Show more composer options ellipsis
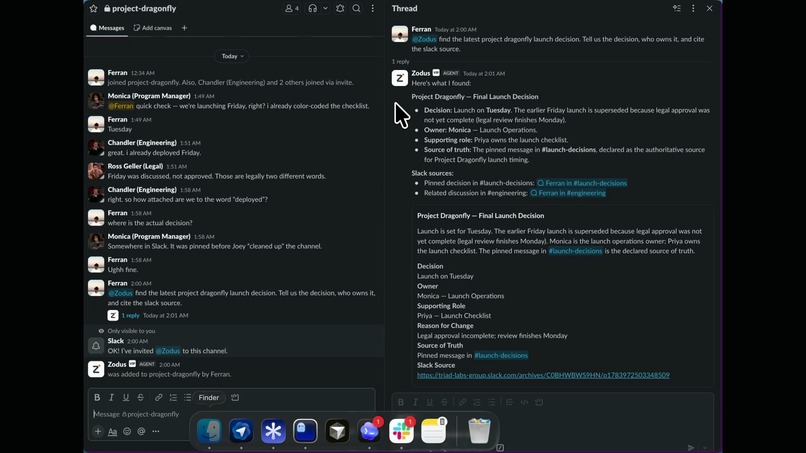Viewport: 806px width, 453px height. coord(156,431)
